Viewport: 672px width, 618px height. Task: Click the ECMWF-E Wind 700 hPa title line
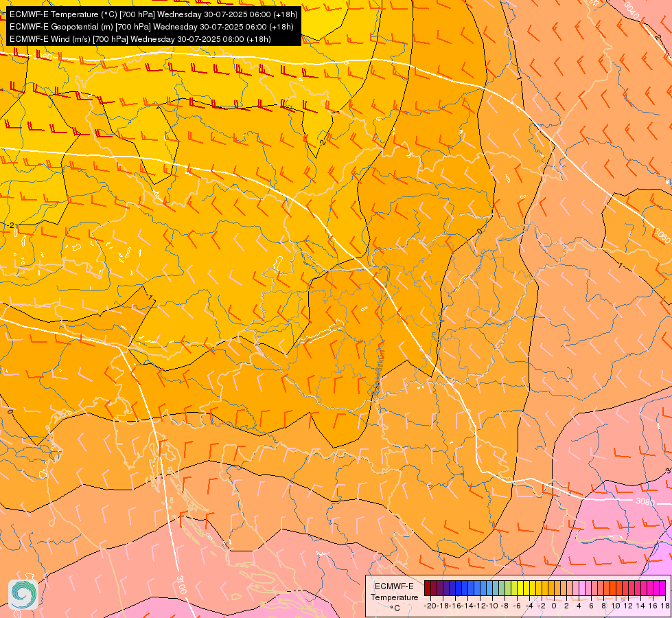point(140,39)
